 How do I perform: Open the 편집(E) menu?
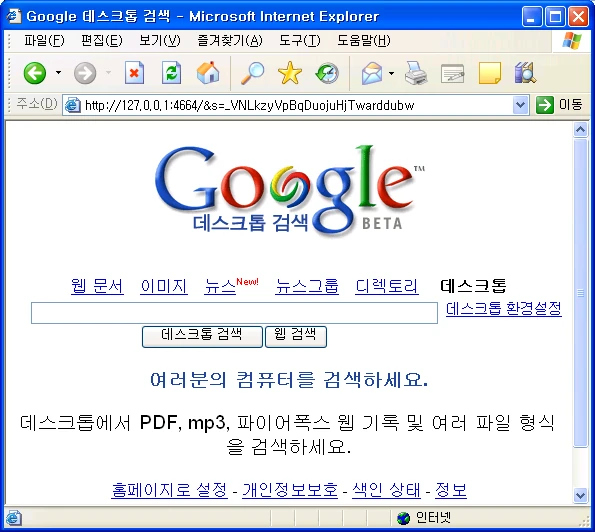[102, 40]
